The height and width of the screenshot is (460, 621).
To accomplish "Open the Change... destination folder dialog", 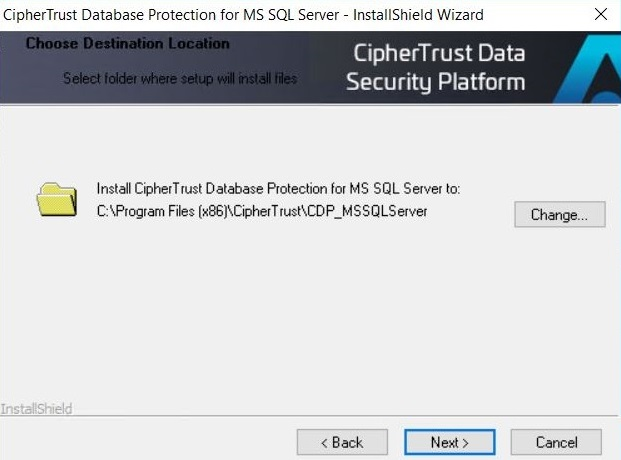I will coord(560,214).
